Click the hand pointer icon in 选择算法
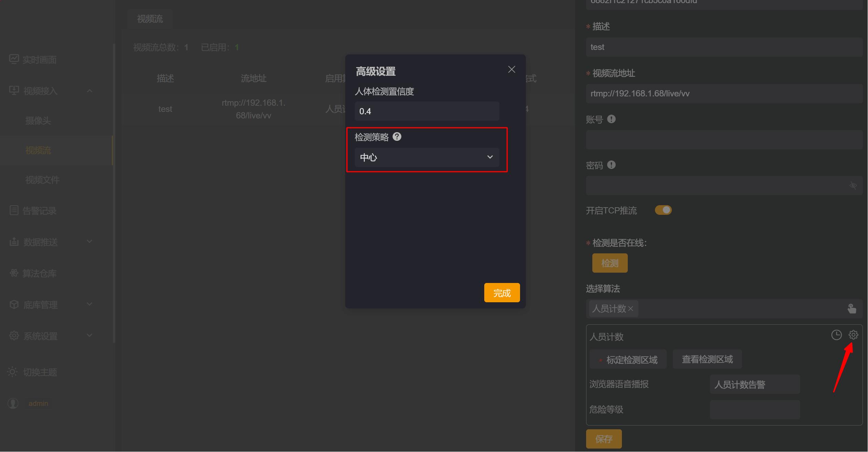The width and height of the screenshot is (868, 452). tap(852, 309)
